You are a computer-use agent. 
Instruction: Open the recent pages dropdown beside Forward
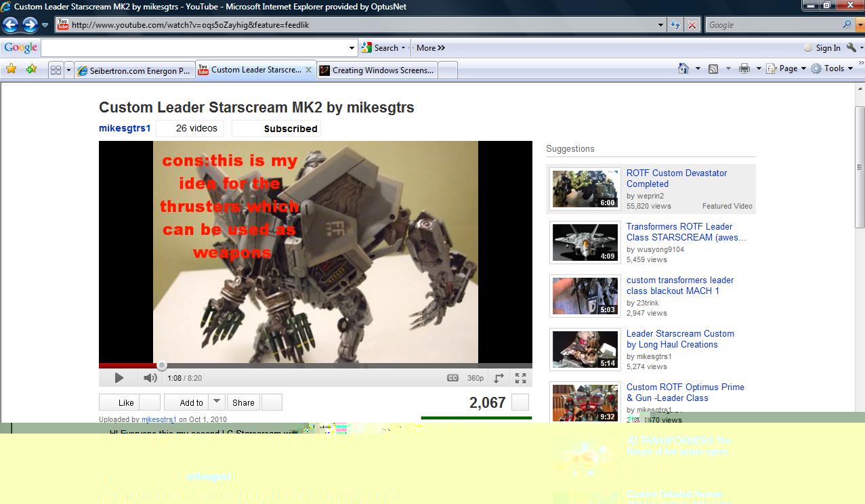pyautogui.click(x=45, y=25)
